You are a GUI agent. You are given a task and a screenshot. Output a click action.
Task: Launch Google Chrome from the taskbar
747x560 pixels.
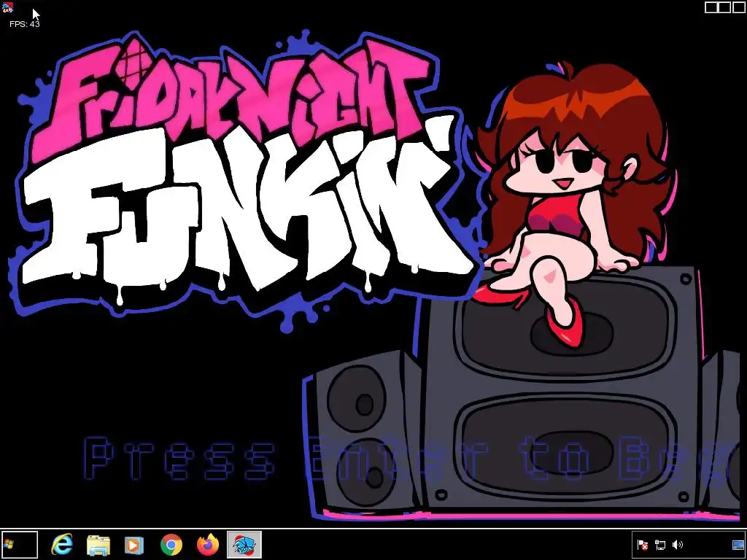click(x=171, y=545)
